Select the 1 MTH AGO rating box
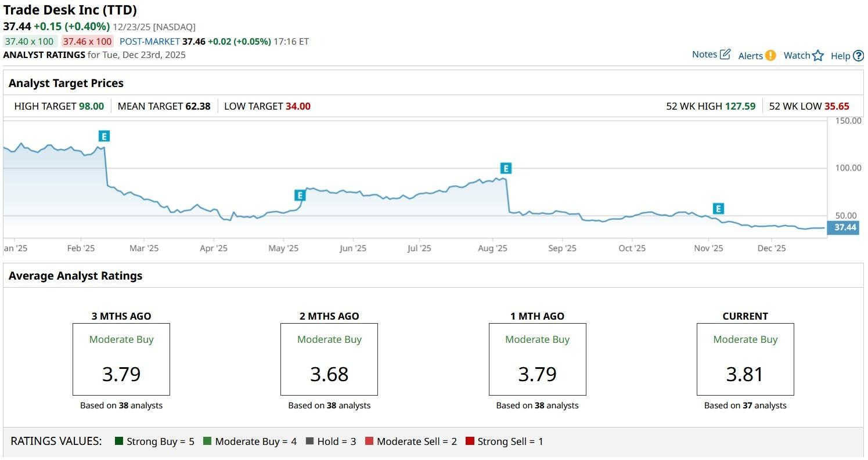The image size is (868, 460). click(538, 360)
